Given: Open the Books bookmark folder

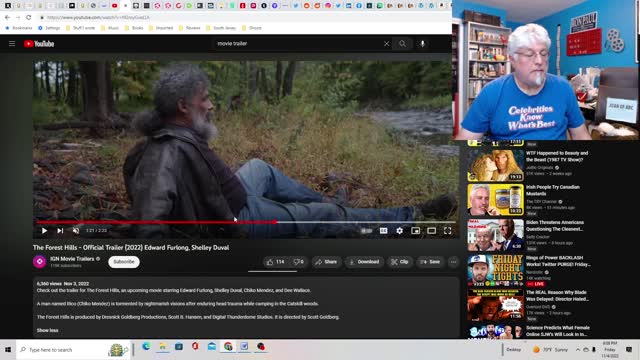Looking at the screenshot, I should tap(134, 28).
